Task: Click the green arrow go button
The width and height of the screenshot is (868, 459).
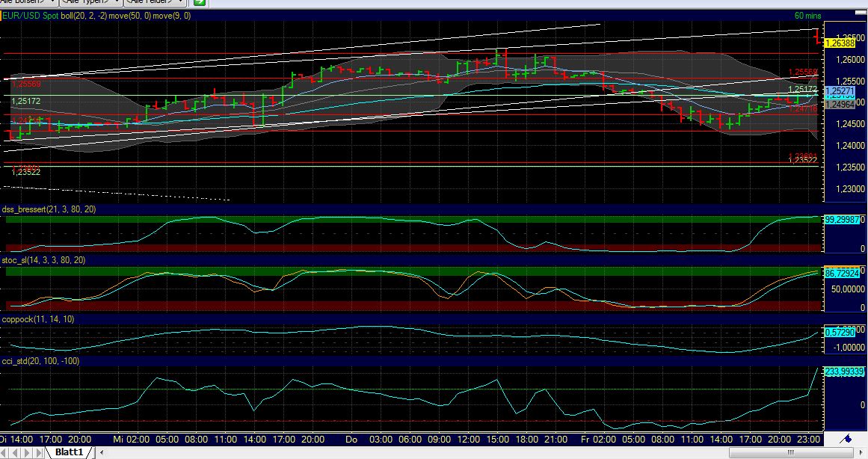Action: pyautogui.click(x=200, y=2)
